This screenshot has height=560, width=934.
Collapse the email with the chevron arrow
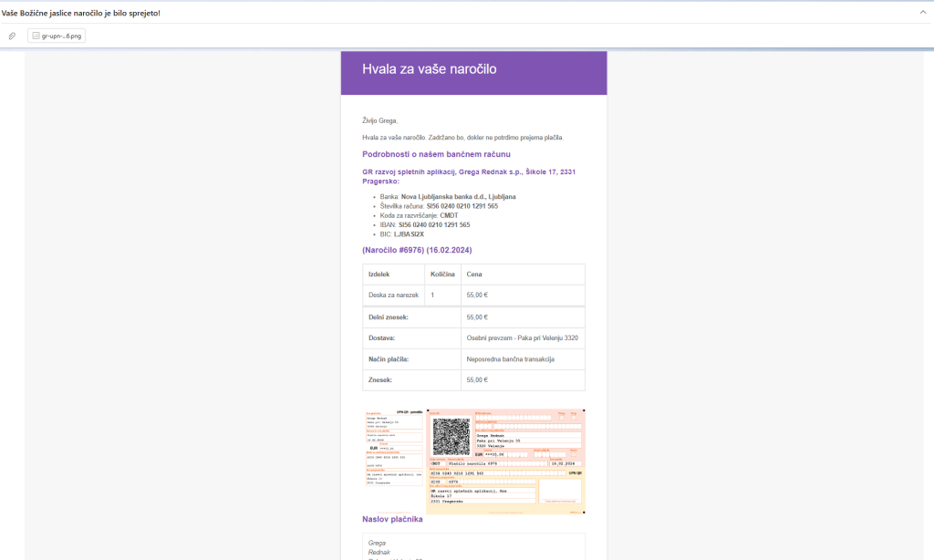tap(922, 14)
